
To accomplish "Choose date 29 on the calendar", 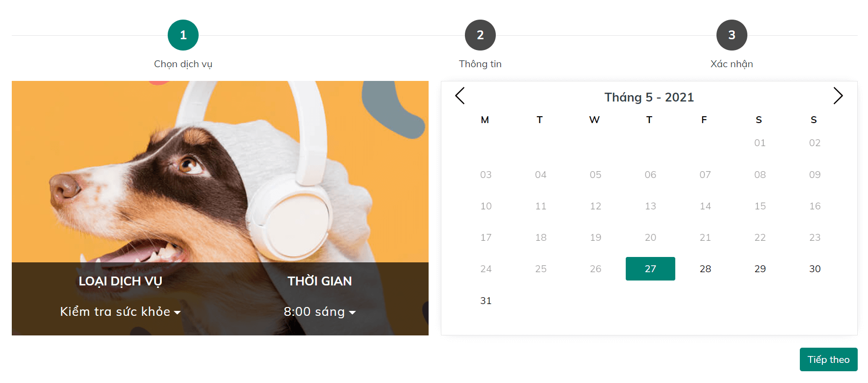I will click(760, 269).
